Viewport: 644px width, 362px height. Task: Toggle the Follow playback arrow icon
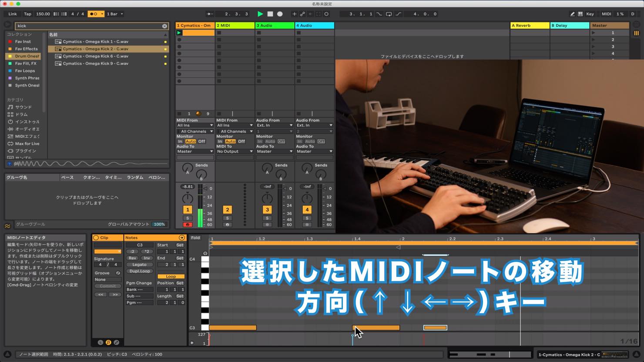click(x=210, y=14)
